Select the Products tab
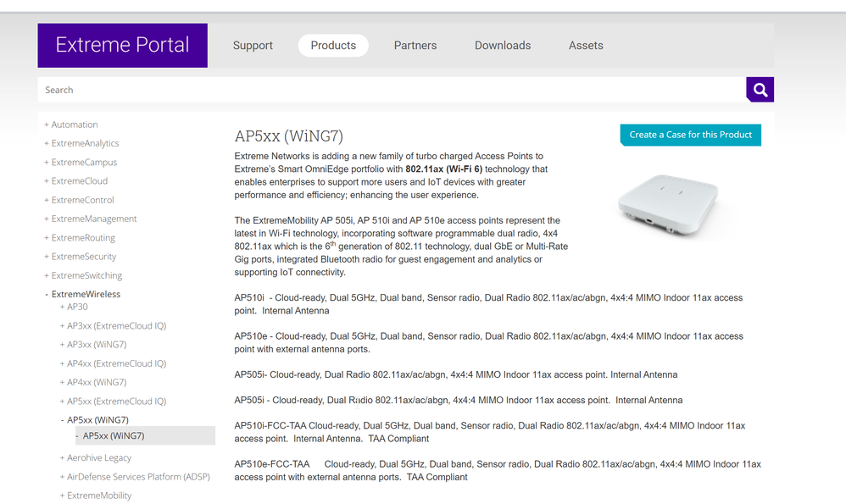Viewport: 846px width, 504px height. point(333,46)
